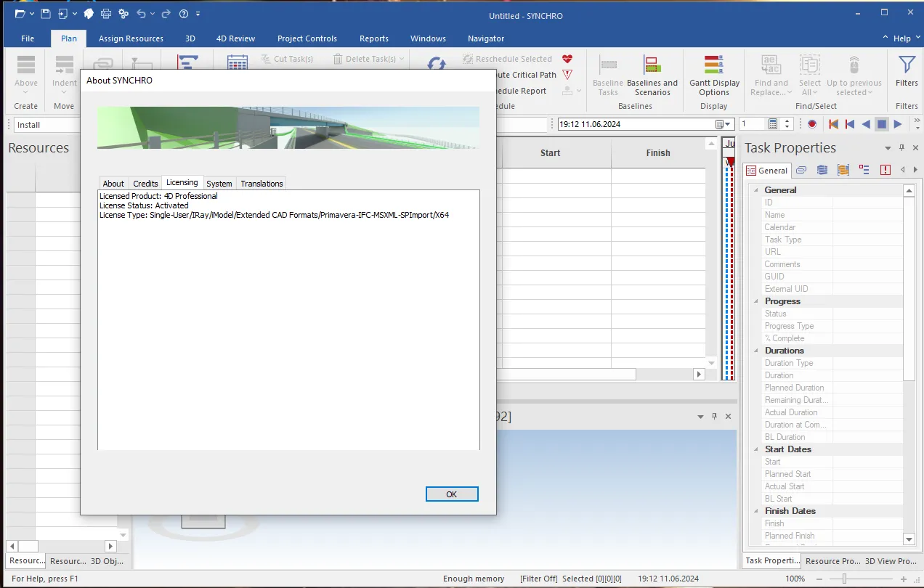Select the Translations tab in the dialog
This screenshot has width=924, height=588.
click(262, 184)
